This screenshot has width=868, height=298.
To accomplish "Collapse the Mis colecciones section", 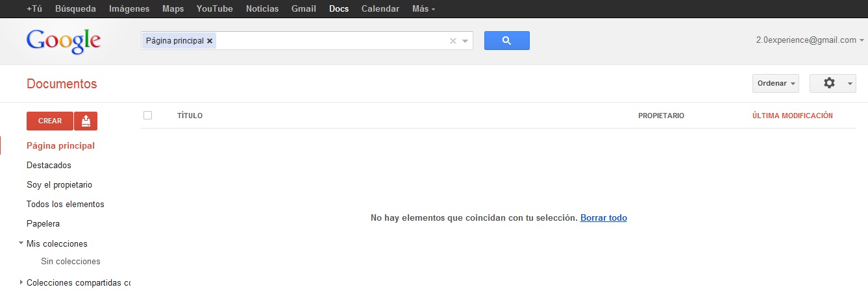I will click(21, 243).
